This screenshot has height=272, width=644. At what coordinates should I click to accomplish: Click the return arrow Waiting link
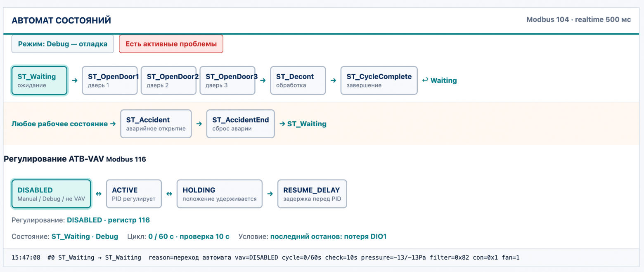pyautogui.click(x=439, y=80)
